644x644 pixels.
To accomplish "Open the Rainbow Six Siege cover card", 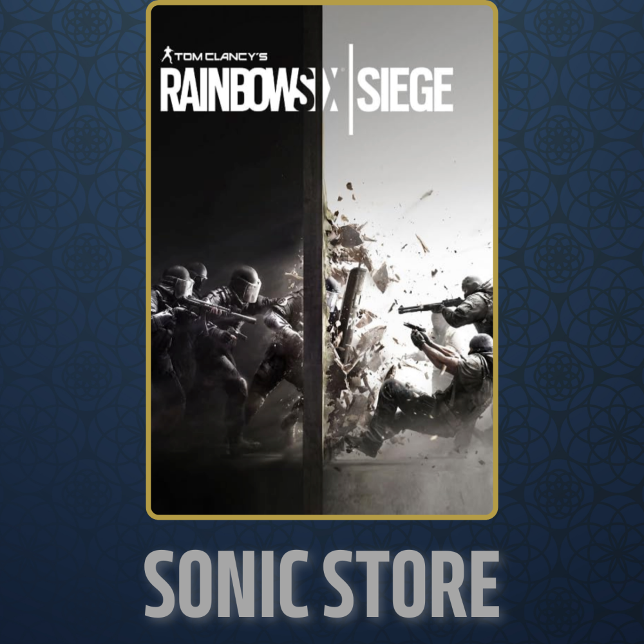I will pyautogui.click(x=322, y=260).
